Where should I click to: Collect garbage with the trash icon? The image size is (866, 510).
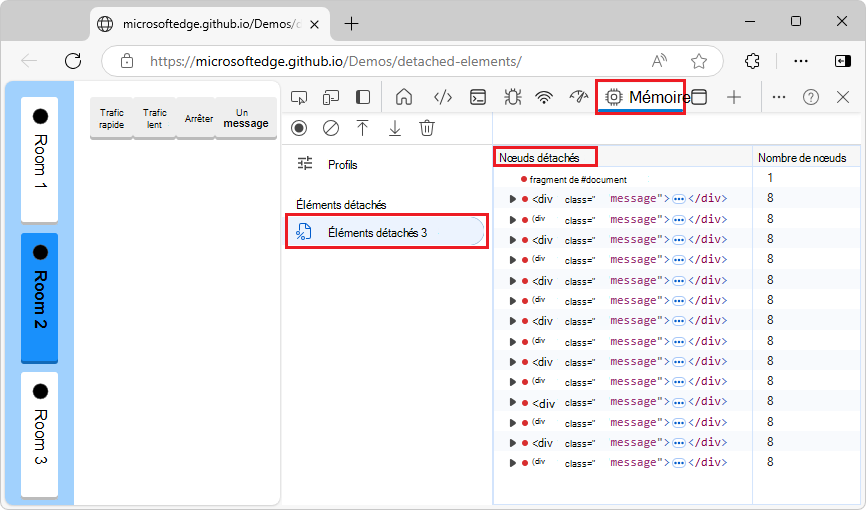427,128
